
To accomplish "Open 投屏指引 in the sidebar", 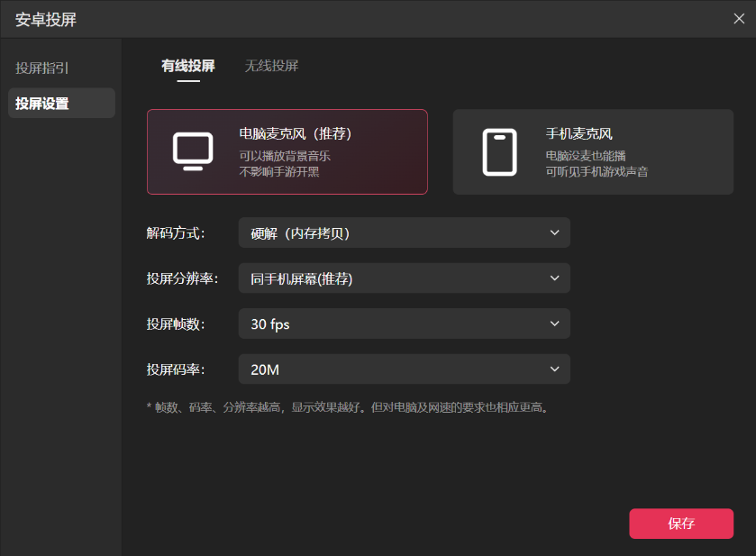I will coord(42,68).
